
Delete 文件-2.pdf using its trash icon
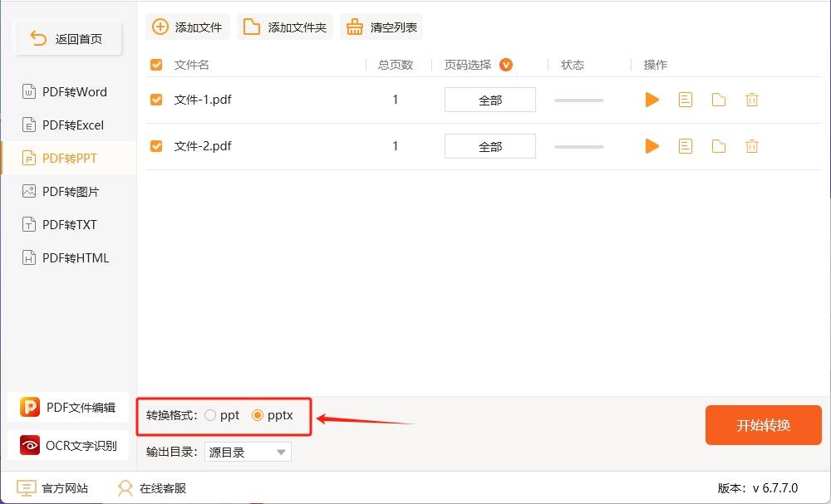(752, 145)
